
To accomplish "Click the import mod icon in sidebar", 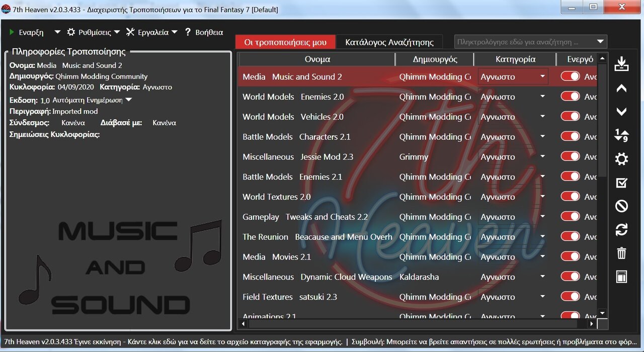I will click(x=621, y=64).
